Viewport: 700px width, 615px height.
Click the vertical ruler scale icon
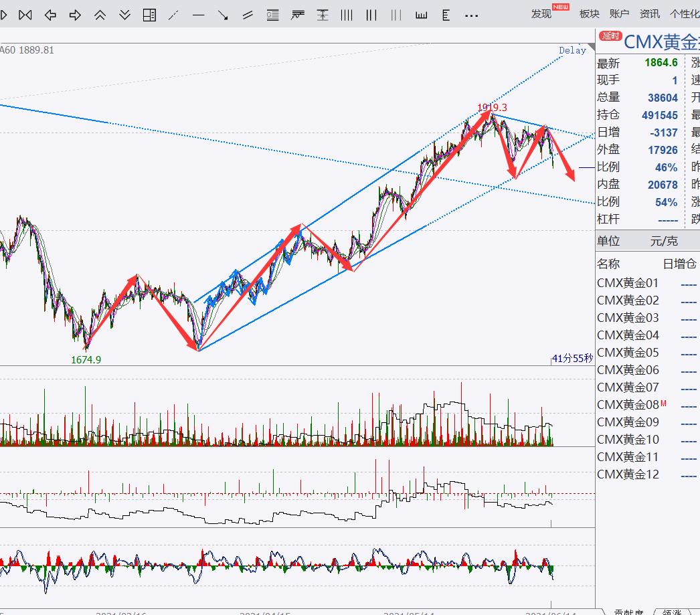tap(446, 15)
